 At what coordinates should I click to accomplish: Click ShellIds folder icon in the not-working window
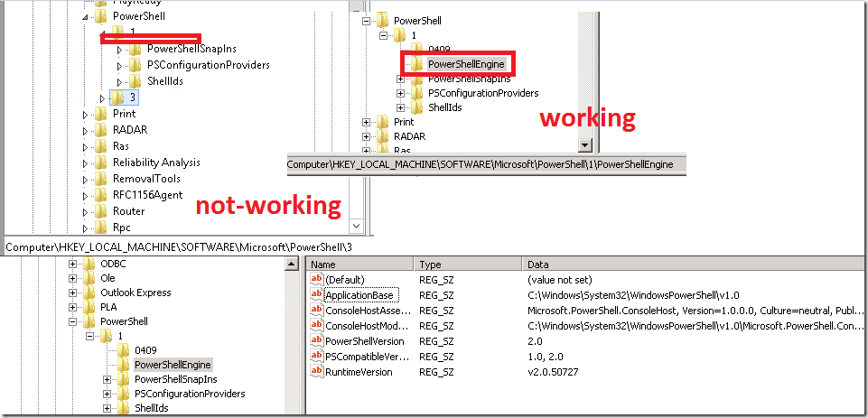point(135,81)
